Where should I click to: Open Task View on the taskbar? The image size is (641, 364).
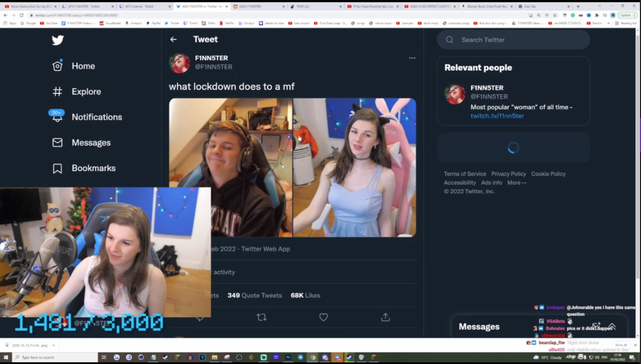click(x=104, y=357)
